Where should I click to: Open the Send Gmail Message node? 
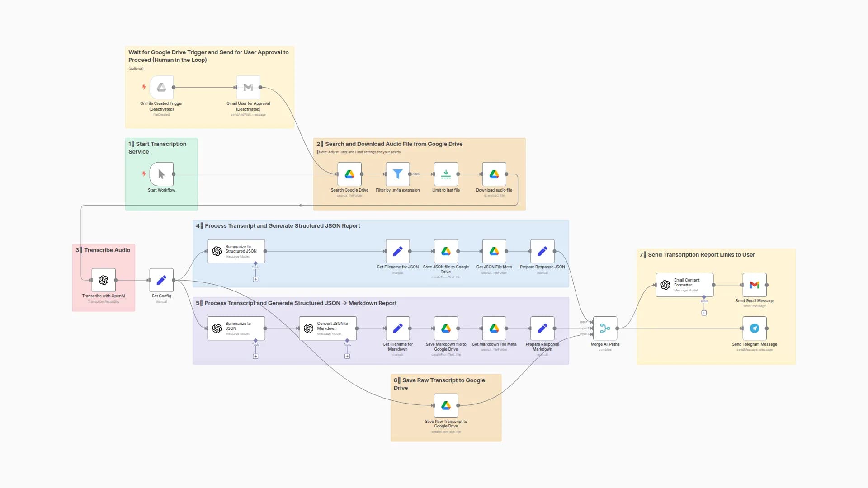[755, 285]
